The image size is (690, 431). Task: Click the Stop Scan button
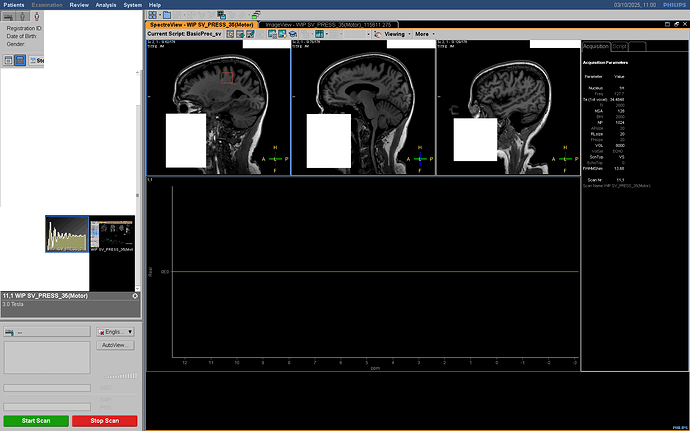[105, 421]
